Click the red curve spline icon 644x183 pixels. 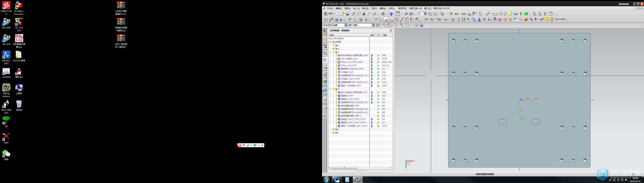pyautogui.click(x=402, y=19)
